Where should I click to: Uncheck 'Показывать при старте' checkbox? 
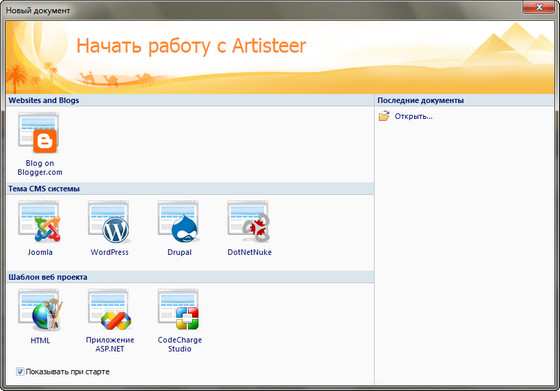tap(20, 372)
